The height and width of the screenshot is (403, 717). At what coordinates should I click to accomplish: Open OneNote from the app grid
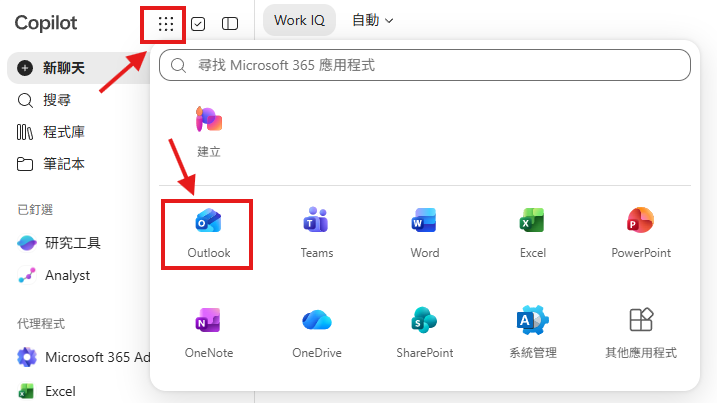(x=209, y=333)
